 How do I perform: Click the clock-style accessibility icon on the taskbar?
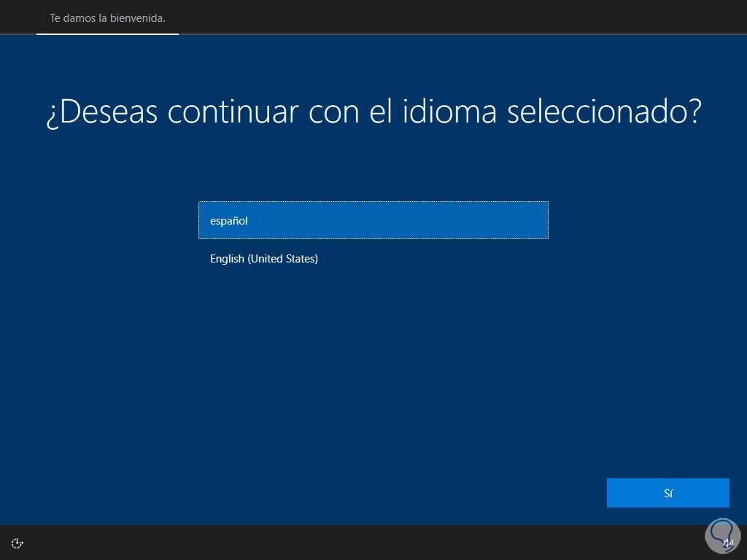click(x=17, y=542)
